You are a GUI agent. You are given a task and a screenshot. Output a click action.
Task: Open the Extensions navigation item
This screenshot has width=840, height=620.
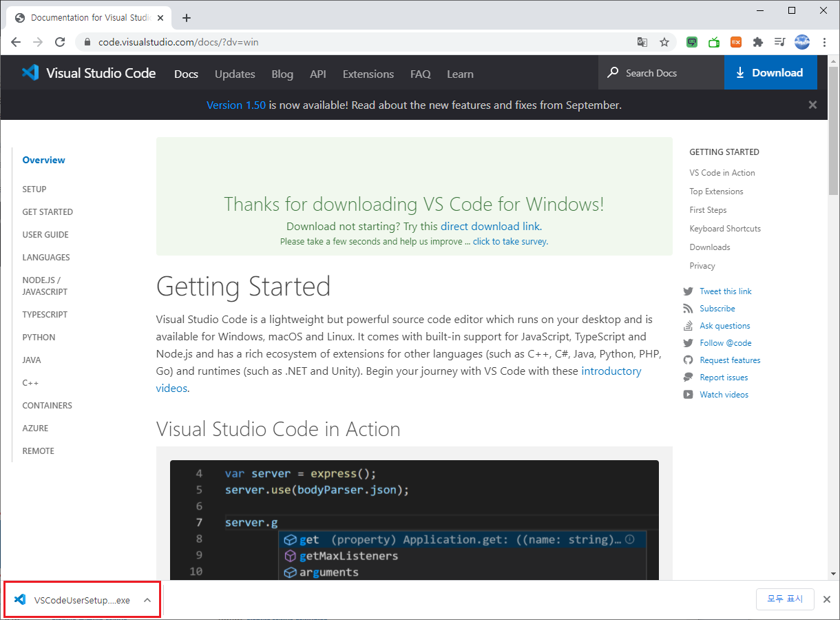pyautogui.click(x=368, y=74)
